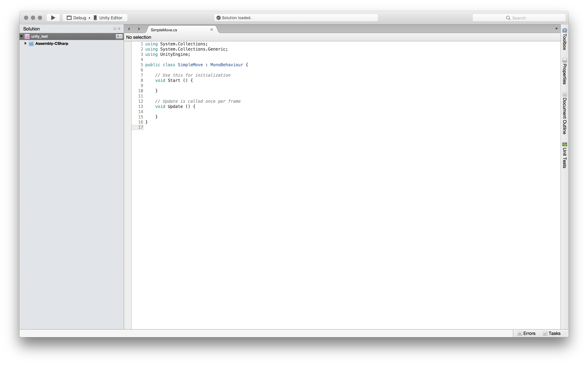Click the Unity Editor device icon

[x=95, y=18]
